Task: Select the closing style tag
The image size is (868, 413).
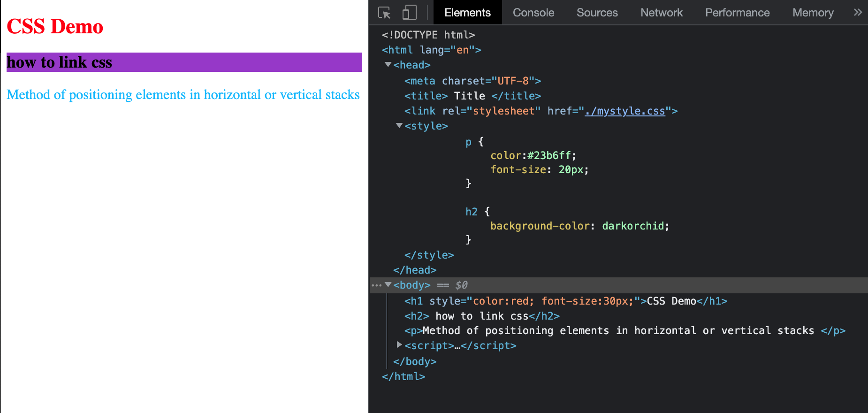Action: pos(429,255)
